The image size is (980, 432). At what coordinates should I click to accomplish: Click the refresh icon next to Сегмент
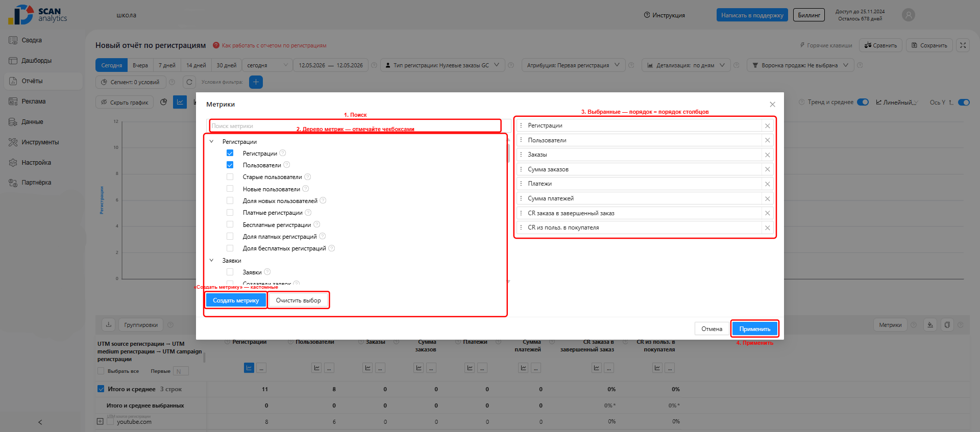(189, 82)
